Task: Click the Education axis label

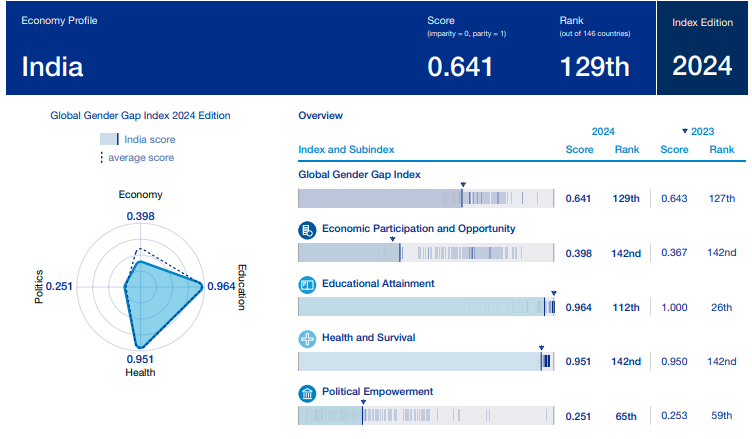Action: (x=242, y=287)
